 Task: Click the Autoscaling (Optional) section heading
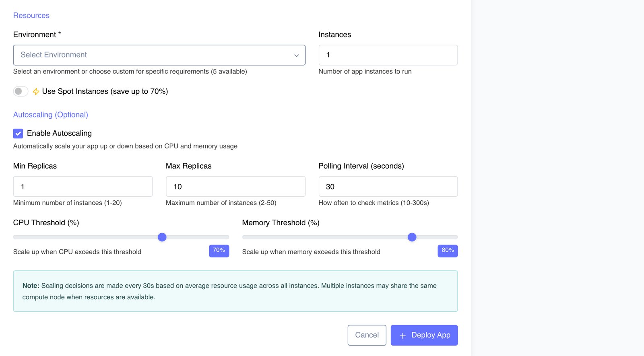point(51,115)
